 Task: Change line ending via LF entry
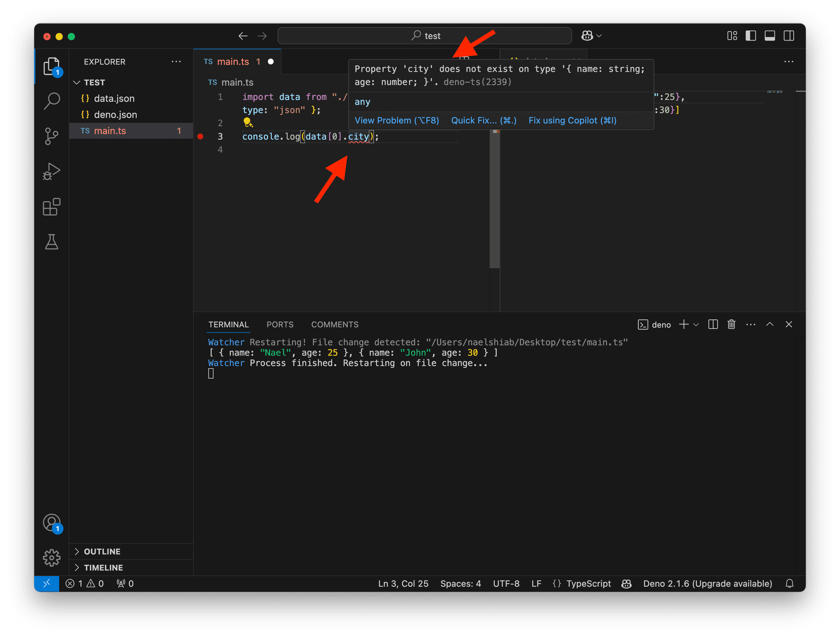(536, 583)
